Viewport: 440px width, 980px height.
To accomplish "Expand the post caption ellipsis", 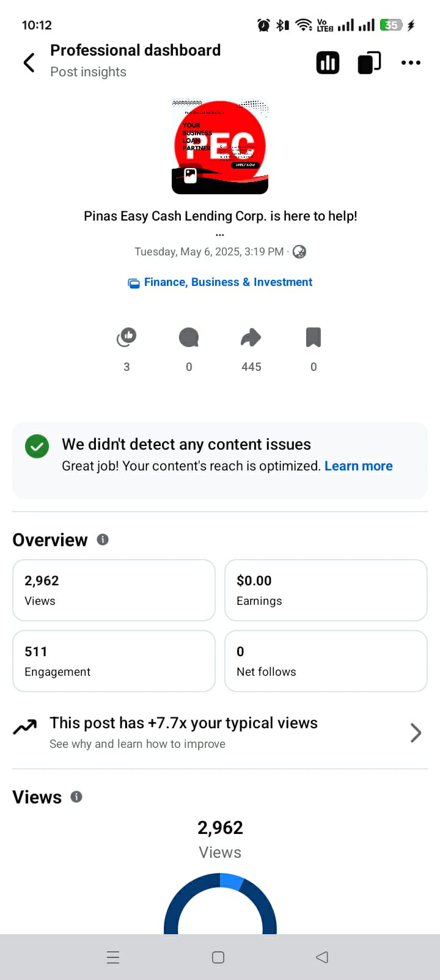I will 220,235.
